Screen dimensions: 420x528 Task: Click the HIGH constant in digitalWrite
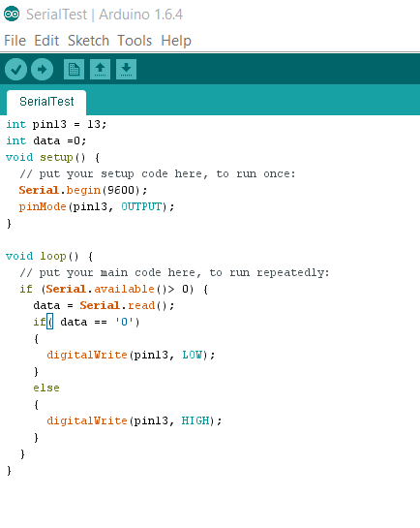(x=195, y=420)
